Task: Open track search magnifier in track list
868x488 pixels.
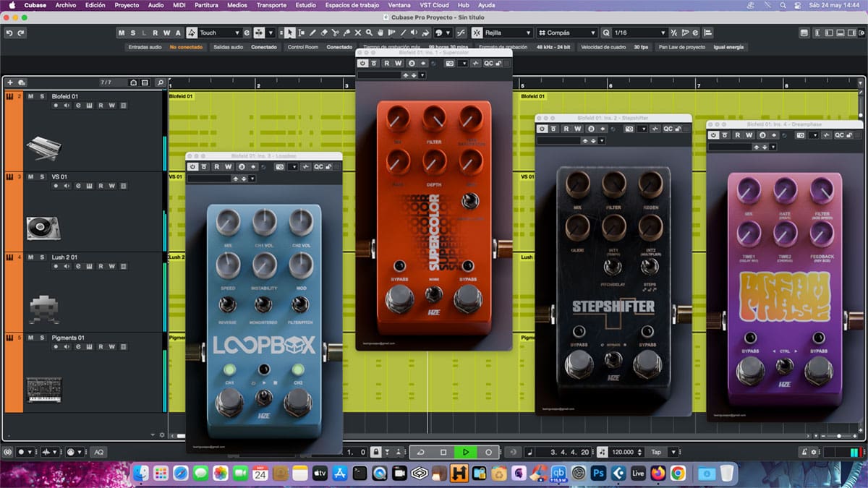Action: [x=160, y=83]
